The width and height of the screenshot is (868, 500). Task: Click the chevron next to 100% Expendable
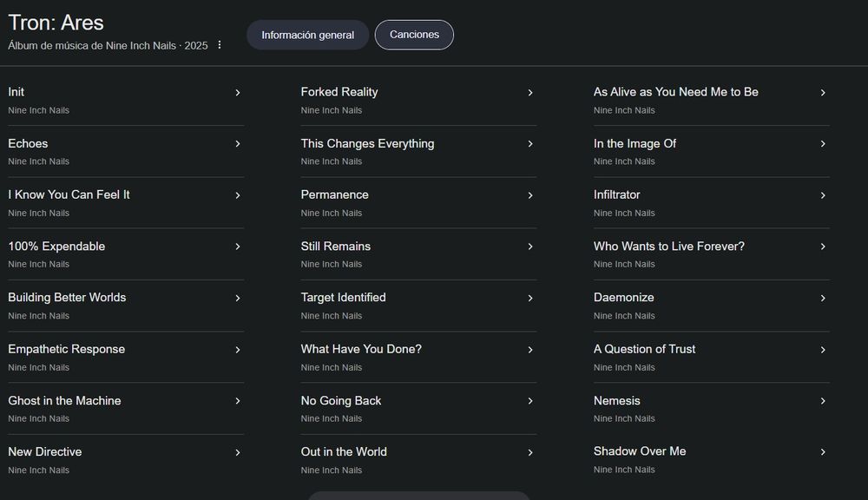tap(238, 247)
